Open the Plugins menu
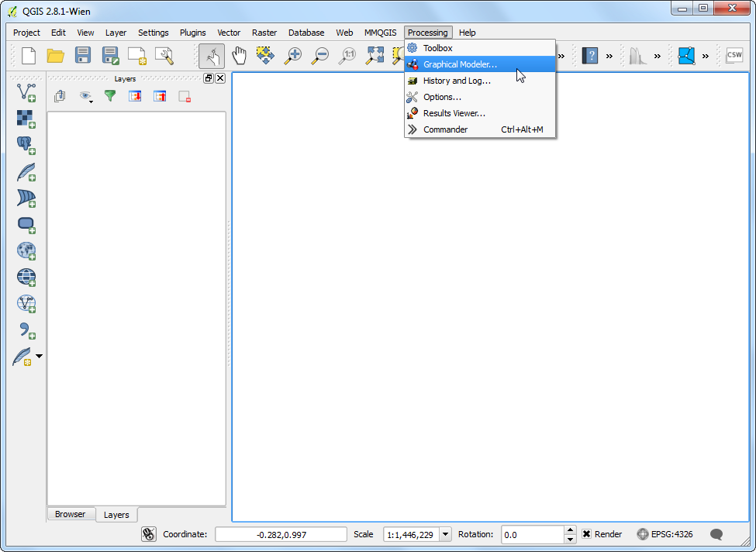The width and height of the screenshot is (756, 552). (193, 33)
